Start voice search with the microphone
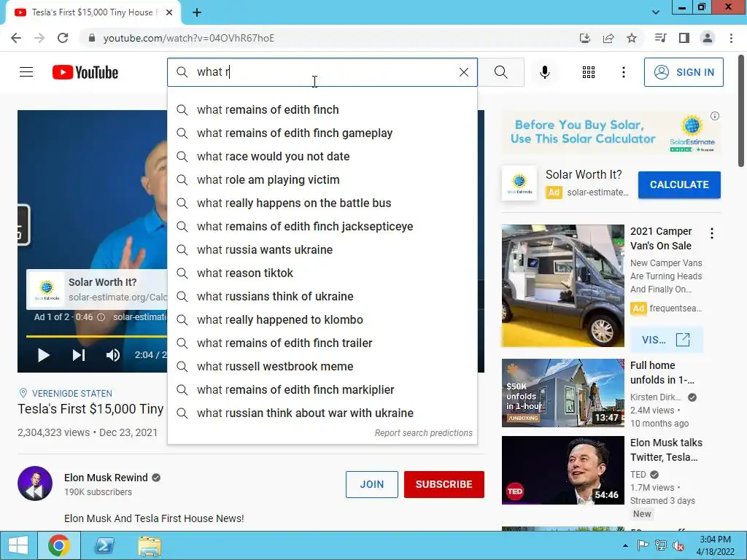Viewport: 747px width, 560px height. tap(544, 72)
